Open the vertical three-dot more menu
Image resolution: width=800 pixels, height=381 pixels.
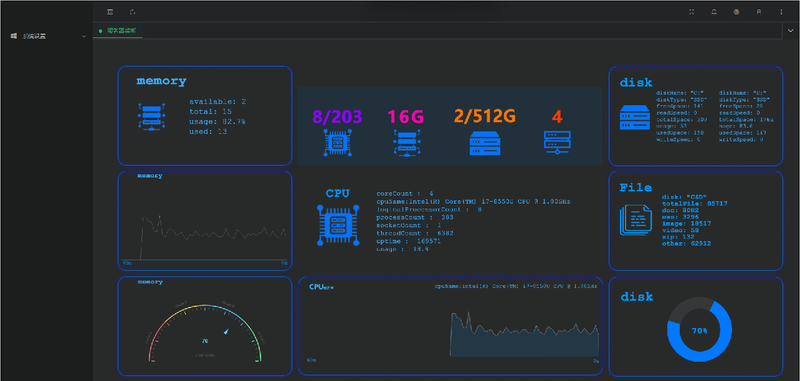point(781,12)
